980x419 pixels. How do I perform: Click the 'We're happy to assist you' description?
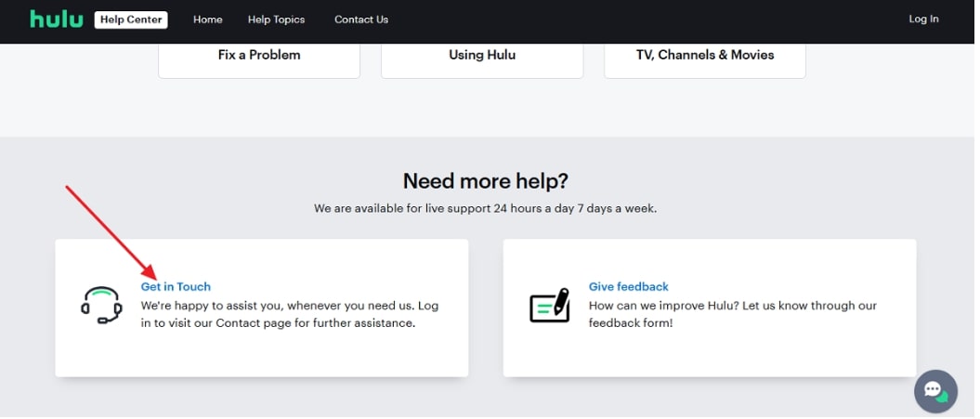tap(288, 315)
